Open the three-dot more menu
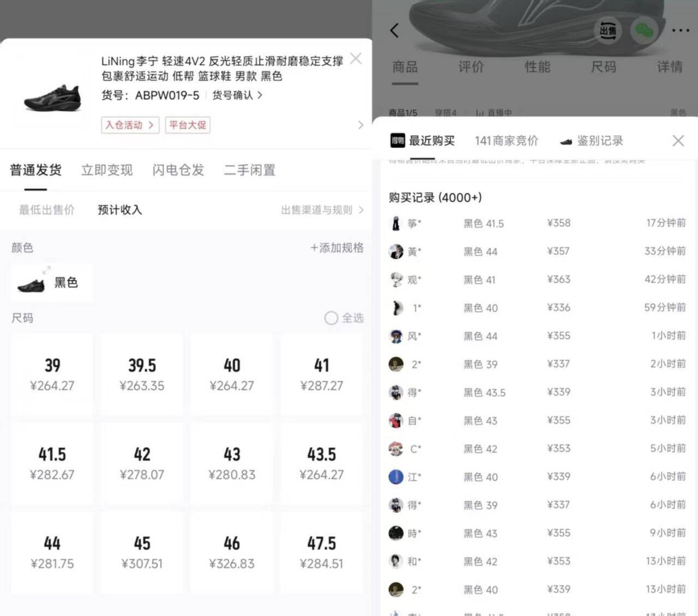This screenshot has height=616, width=698. [681, 31]
